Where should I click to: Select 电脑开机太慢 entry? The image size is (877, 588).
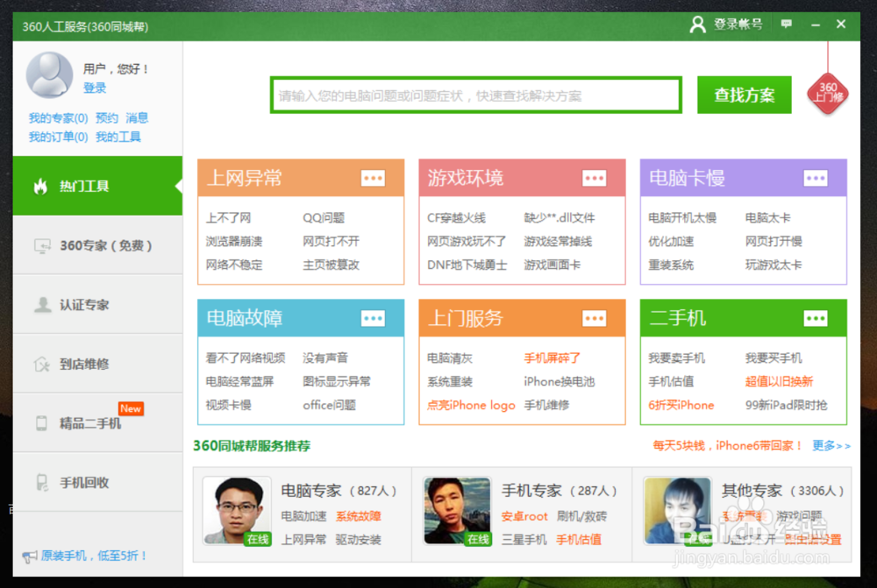tap(682, 218)
